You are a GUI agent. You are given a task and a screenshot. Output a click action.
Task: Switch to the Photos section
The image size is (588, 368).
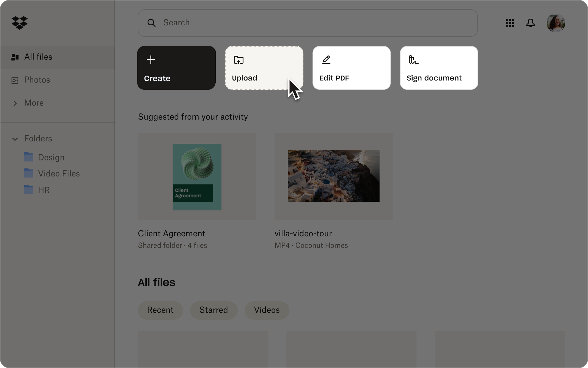[37, 80]
